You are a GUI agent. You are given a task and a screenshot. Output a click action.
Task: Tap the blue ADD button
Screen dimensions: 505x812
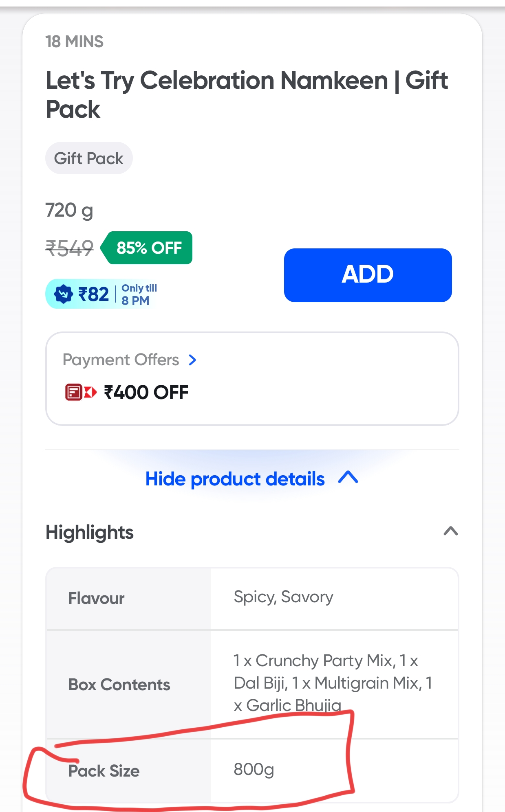(x=368, y=275)
